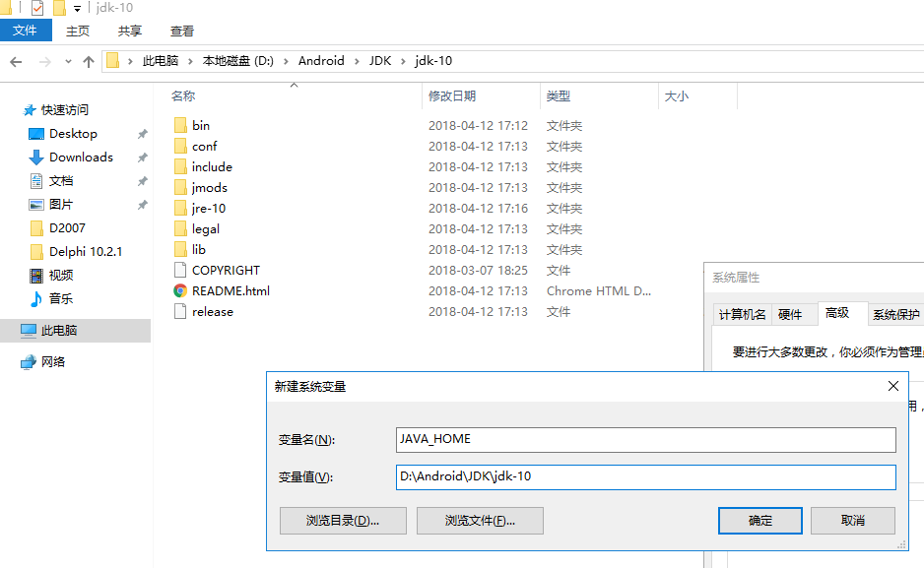
Task: Click the 浏览目录 button
Action: click(x=343, y=521)
